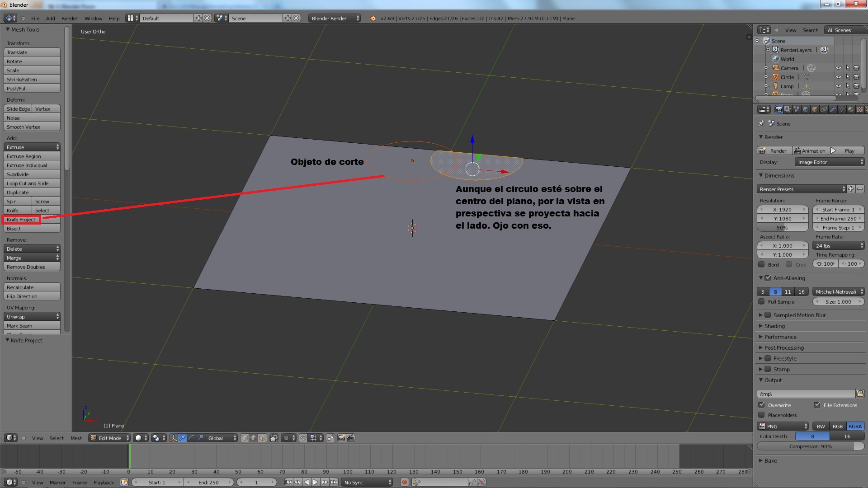Click the snap magnet icon
This screenshot has width=868, height=488.
303,438
